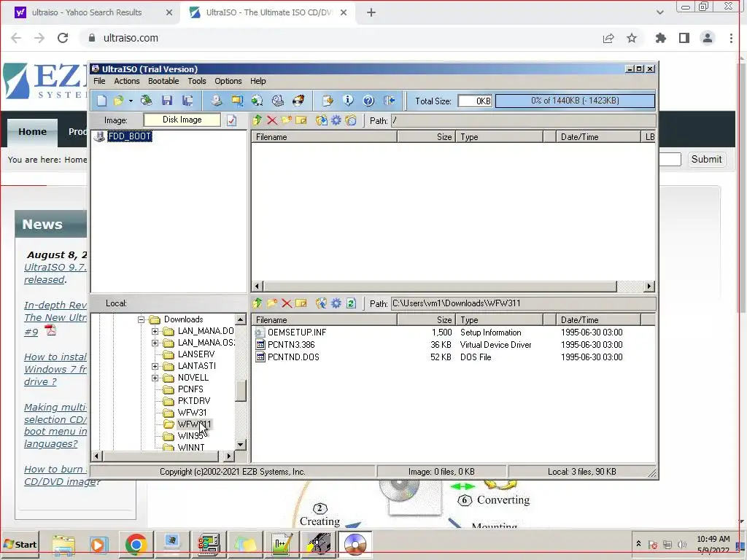The image size is (747, 560).
Task: Select the LANSERV folder in local tree
Action: click(196, 354)
